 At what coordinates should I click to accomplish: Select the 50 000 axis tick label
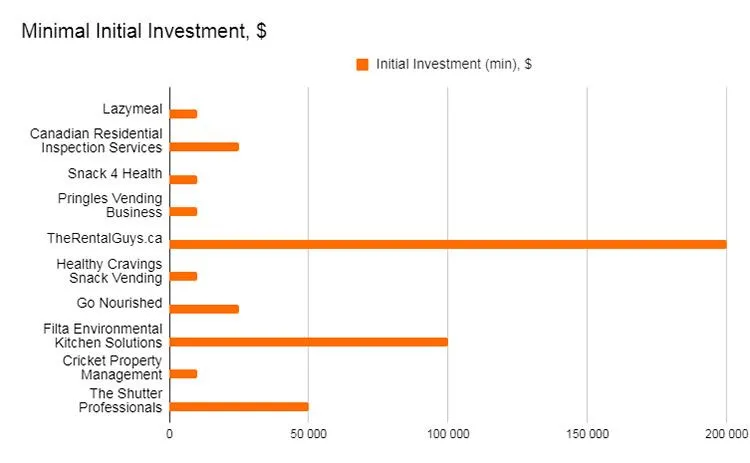point(308,434)
